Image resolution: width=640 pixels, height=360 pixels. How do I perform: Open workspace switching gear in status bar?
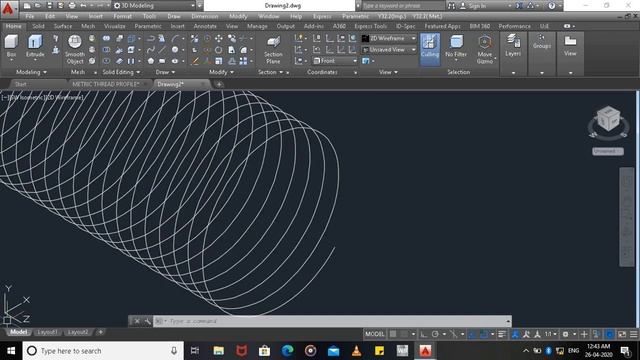(x=565, y=334)
